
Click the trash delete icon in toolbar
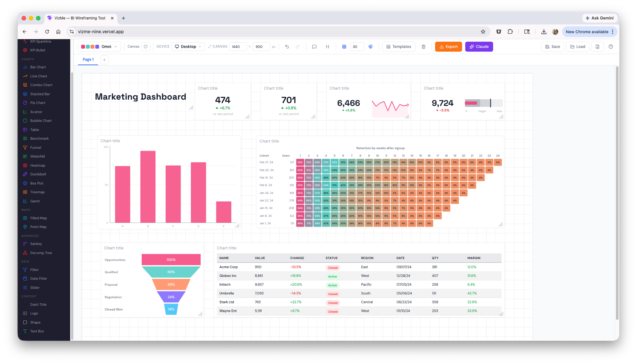click(423, 47)
